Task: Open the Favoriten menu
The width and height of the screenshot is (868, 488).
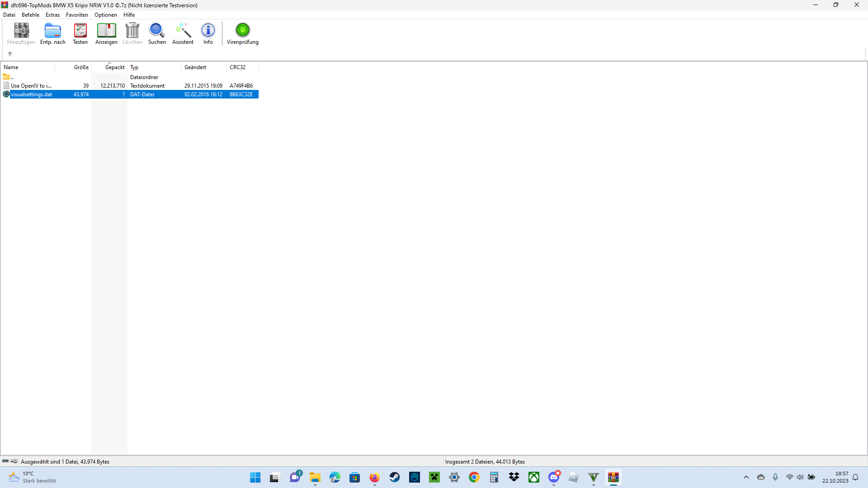Action: point(77,15)
